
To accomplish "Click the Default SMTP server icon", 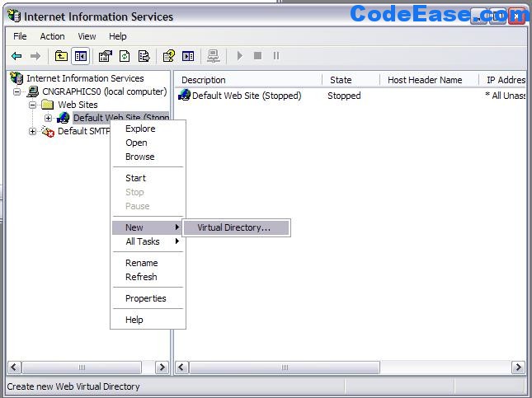I will [48, 131].
